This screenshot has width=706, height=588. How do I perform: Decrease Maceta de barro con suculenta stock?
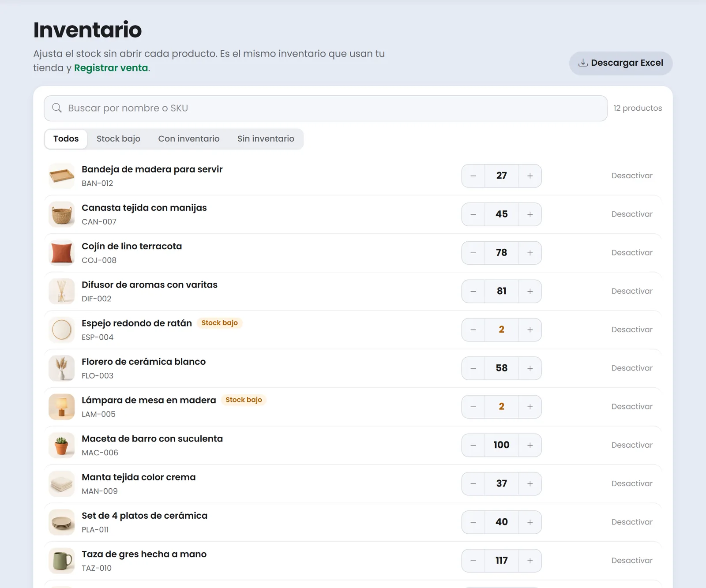(x=473, y=445)
